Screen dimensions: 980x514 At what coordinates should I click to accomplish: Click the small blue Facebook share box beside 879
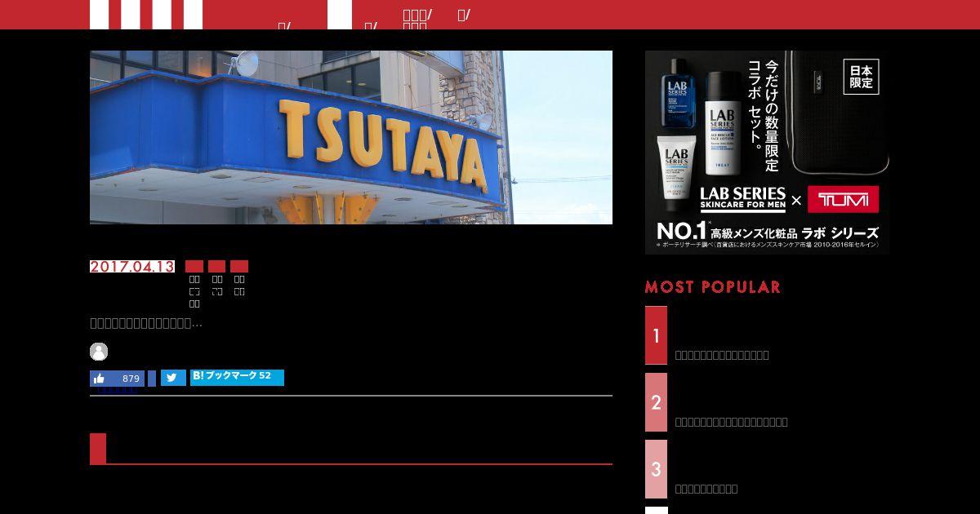click(152, 379)
